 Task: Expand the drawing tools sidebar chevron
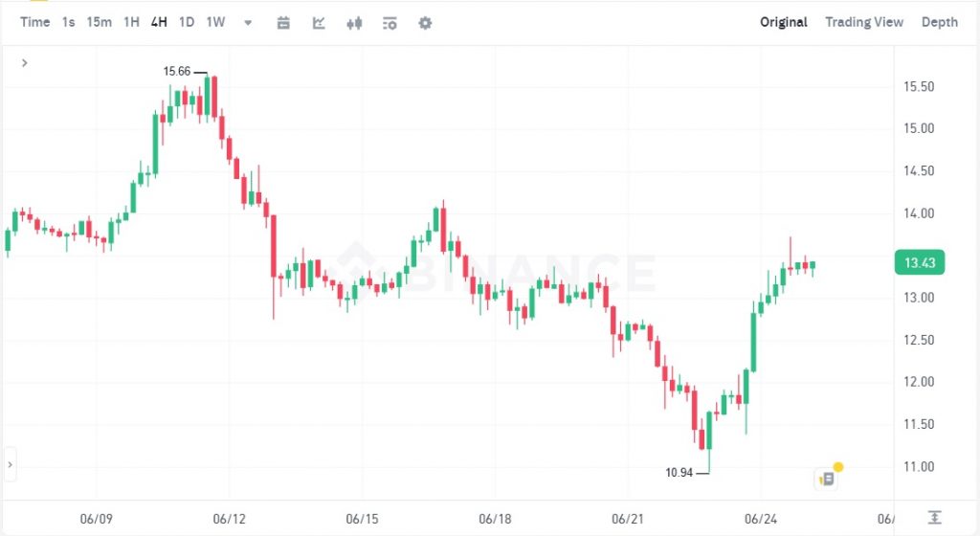[24, 63]
